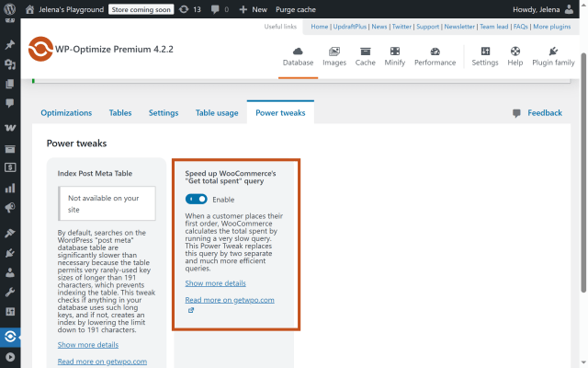Switch to the Optimizations tab

point(66,112)
